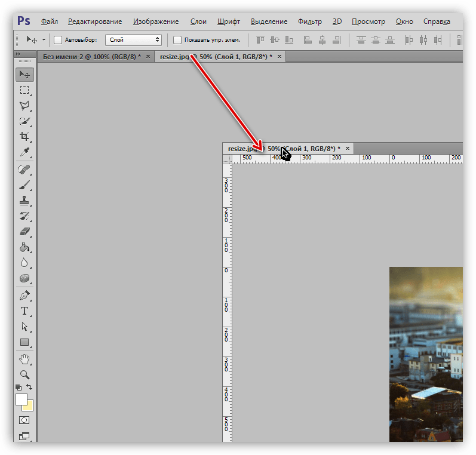Enable the Автовыбор checkbox

pyautogui.click(x=58, y=40)
